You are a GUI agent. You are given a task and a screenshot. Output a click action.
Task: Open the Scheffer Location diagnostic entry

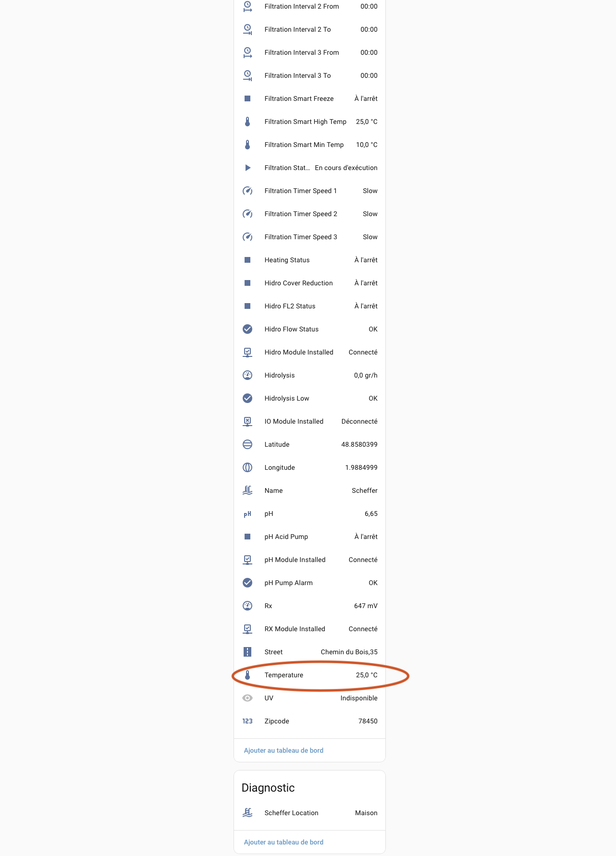click(x=291, y=813)
